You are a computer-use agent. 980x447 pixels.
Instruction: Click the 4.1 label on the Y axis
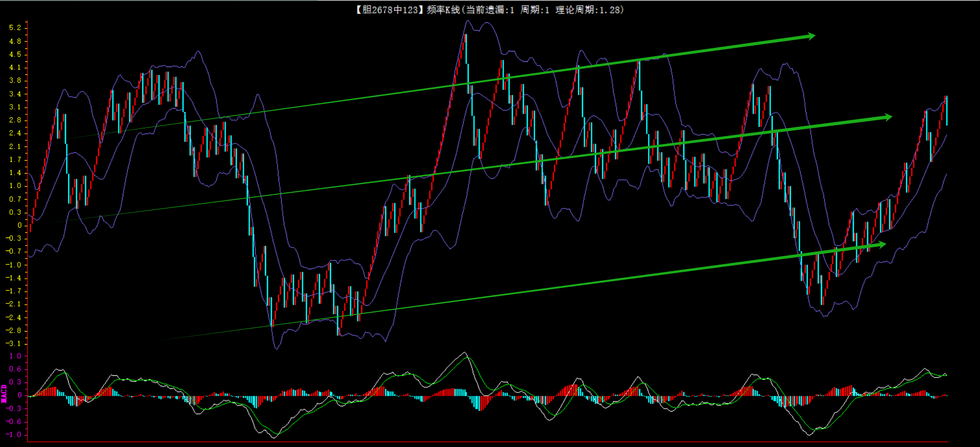tap(15, 67)
